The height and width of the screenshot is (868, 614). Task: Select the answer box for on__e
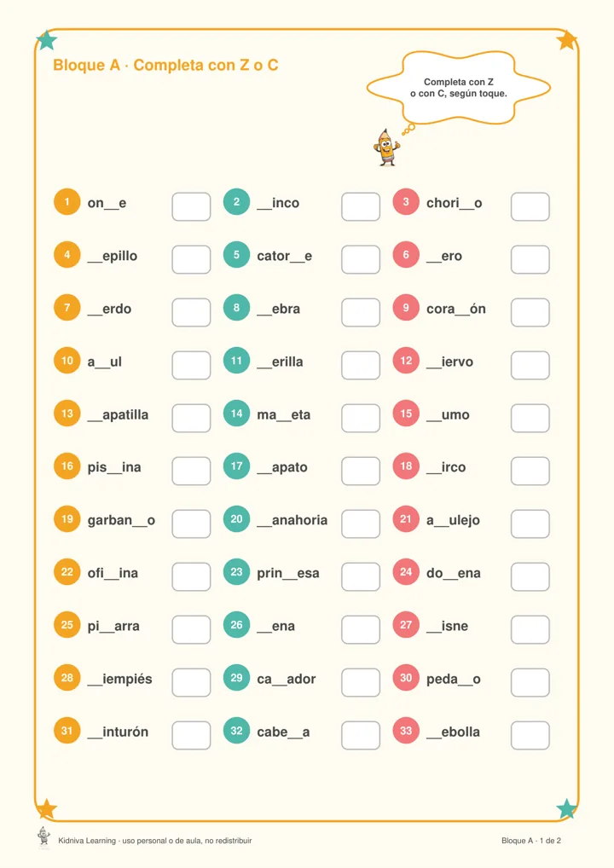tap(191, 206)
